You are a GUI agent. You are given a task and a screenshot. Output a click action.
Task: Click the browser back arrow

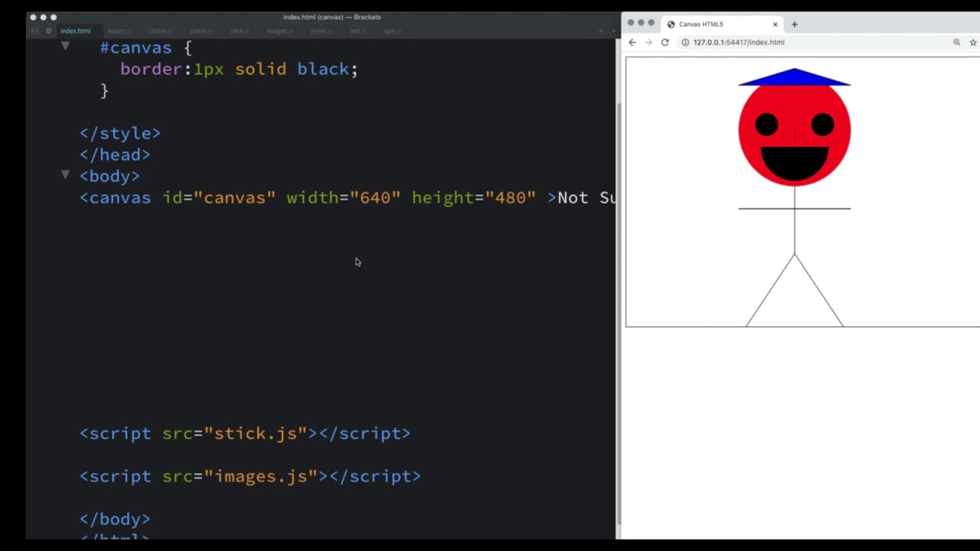[x=632, y=42]
